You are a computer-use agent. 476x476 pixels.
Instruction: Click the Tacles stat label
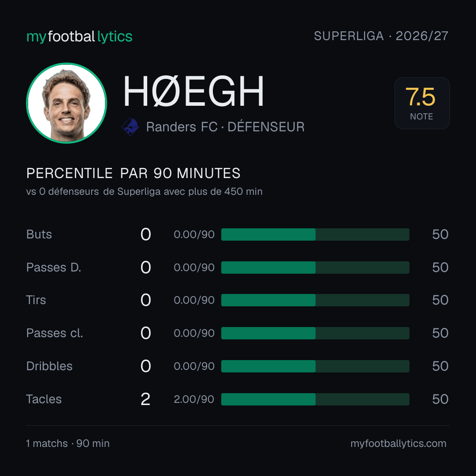coord(44,399)
